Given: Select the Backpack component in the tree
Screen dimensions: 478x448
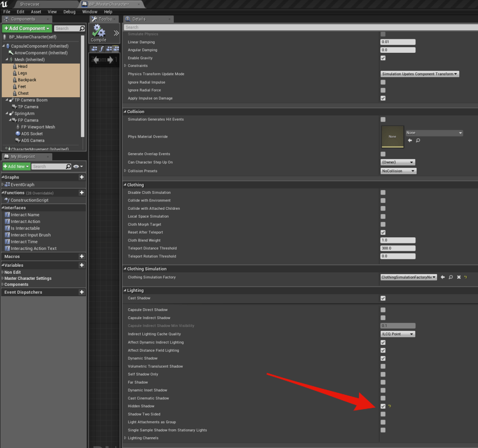Looking at the screenshot, I should coord(27,80).
